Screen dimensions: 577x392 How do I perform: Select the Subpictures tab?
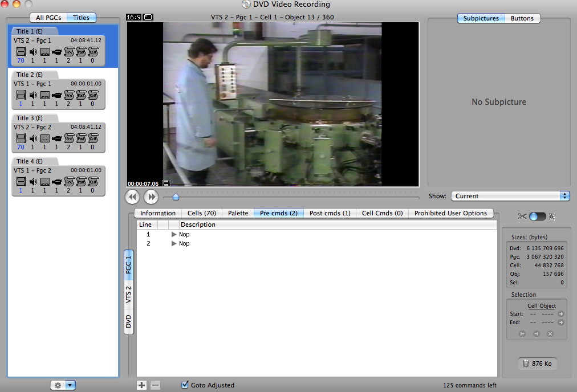(x=481, y=18)
